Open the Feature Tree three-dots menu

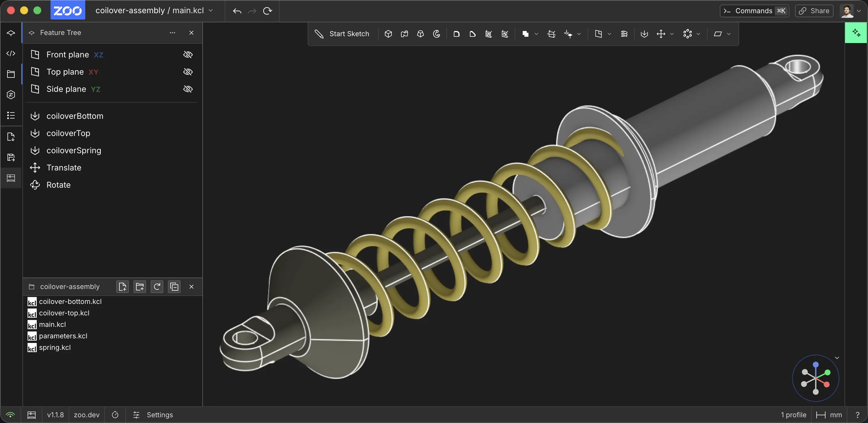click(x=173, y=33)
